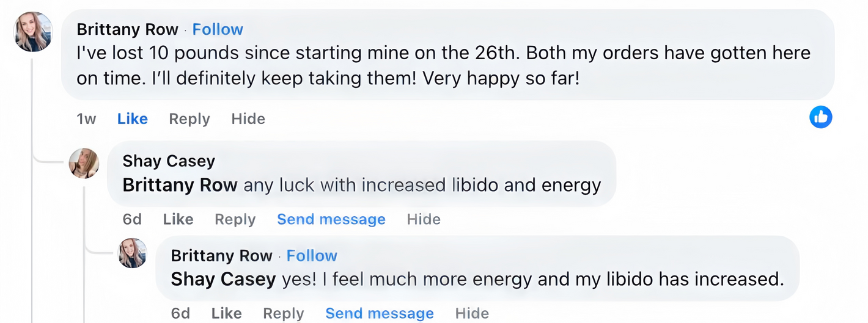Click the blue thumbs-up reaction icon

[820, 117]
